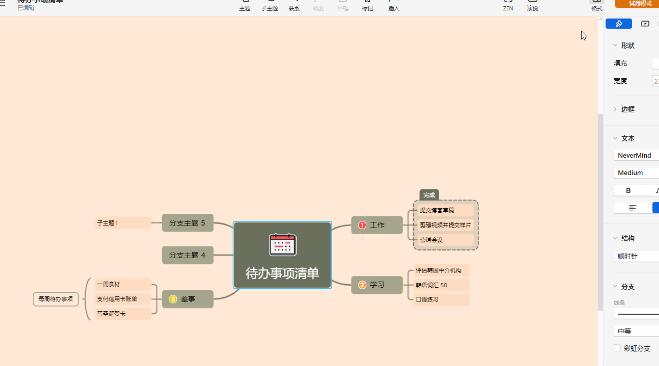
Task: Open the branch line style dropdown
Action: click(x=636, y=314)
